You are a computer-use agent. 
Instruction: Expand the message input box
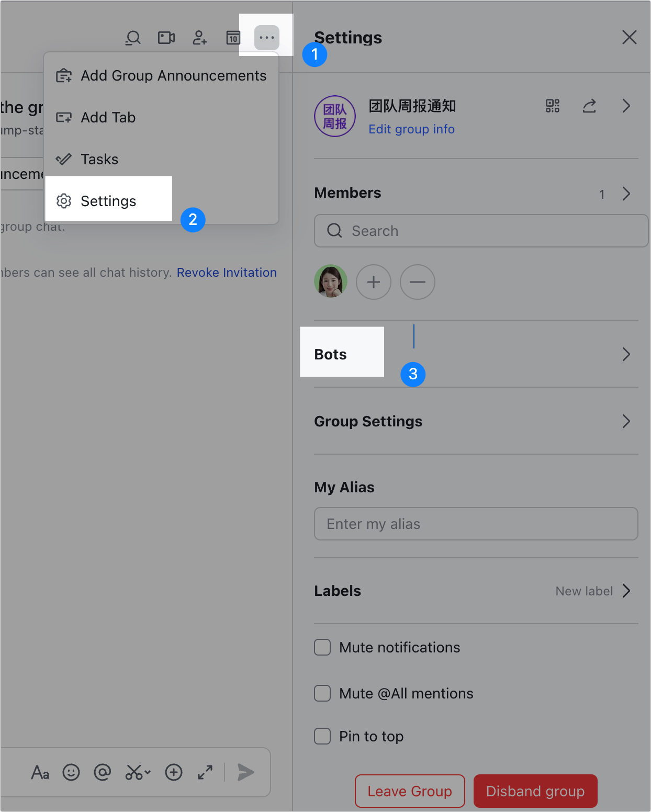[205, 772]
